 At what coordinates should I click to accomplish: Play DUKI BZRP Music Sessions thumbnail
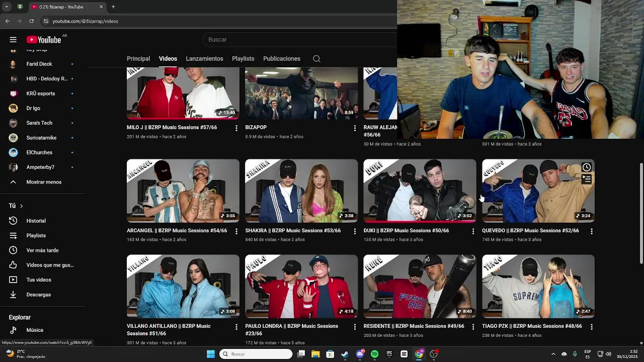[420, 191]
